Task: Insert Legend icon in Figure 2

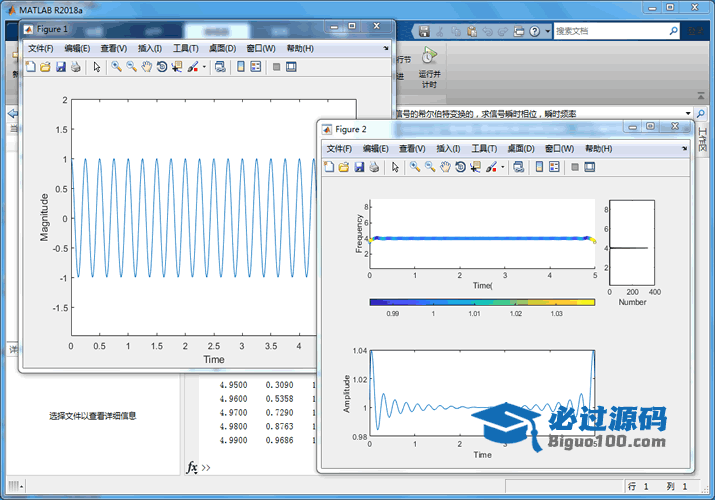Action: (554, 167)
